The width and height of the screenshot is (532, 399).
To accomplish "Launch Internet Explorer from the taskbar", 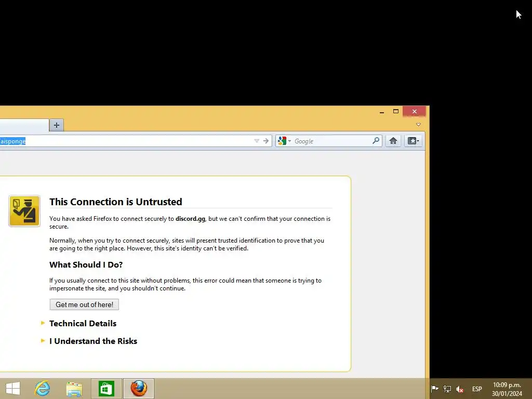I will 43,389.
